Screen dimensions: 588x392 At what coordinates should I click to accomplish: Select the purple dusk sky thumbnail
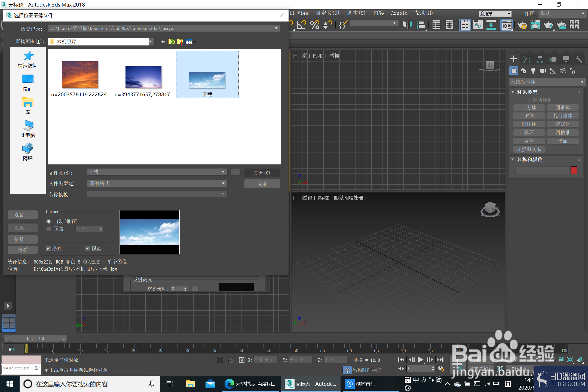pos(143,77)
